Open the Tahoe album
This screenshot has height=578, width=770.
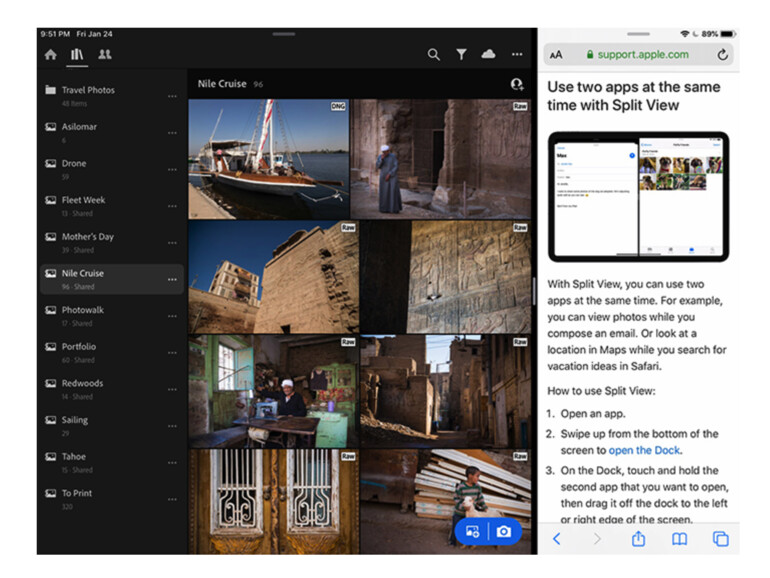(112, 463)
